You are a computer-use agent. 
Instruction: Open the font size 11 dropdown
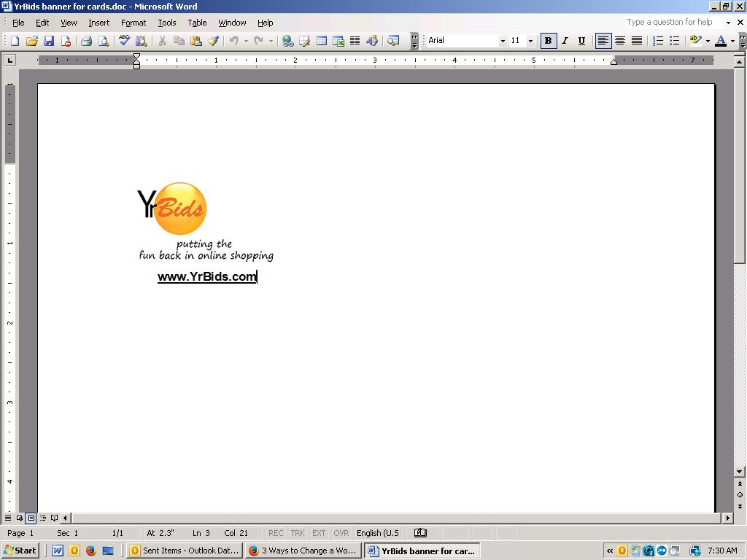click(x=530, y=41)
